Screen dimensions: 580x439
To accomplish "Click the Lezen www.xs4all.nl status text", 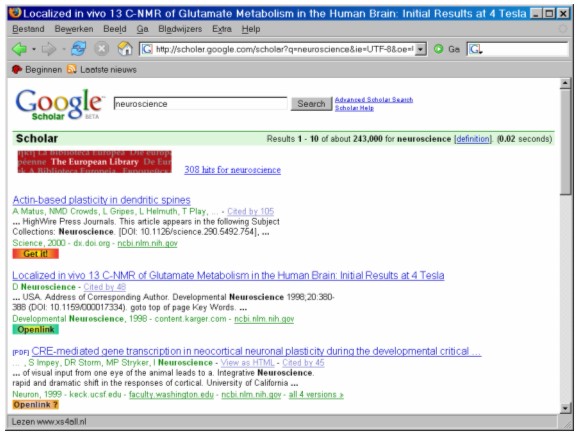I will (x=49, y=422).
